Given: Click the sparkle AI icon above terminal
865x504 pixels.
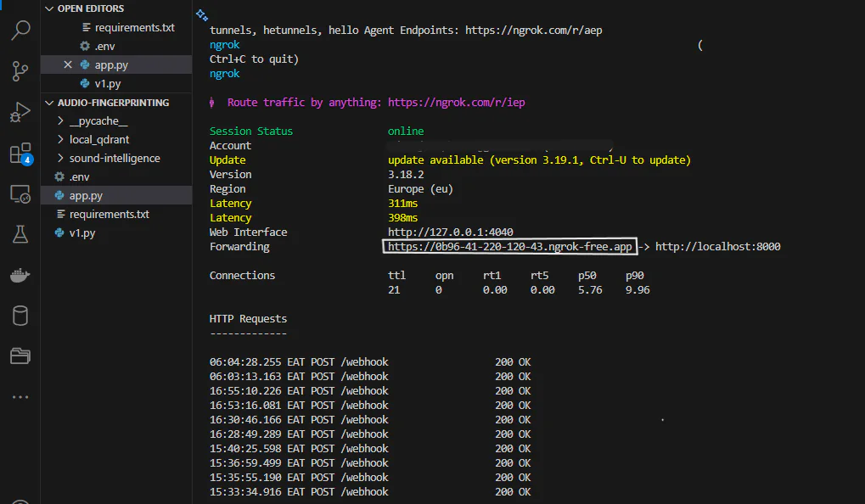Looking at the screenshot, I should click(x=202, y=15).
